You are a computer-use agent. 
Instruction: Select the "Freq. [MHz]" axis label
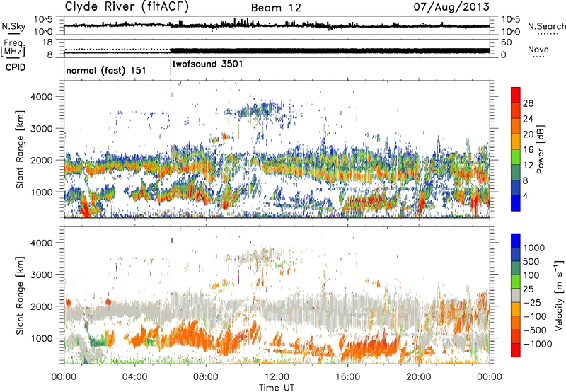13,47
